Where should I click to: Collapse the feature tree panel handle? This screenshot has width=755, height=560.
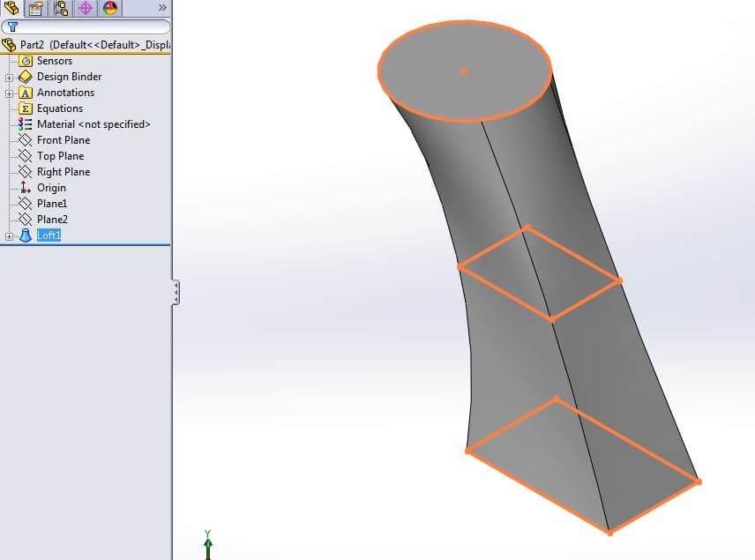coord(176,292)
